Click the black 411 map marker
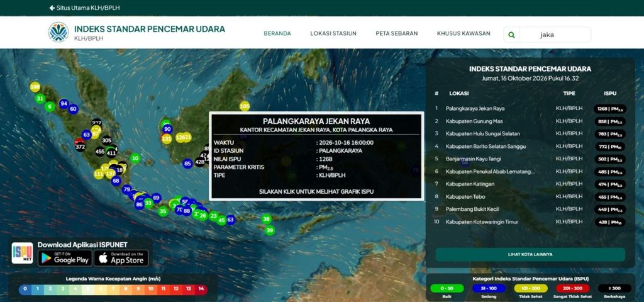 [x=111, y=154]
